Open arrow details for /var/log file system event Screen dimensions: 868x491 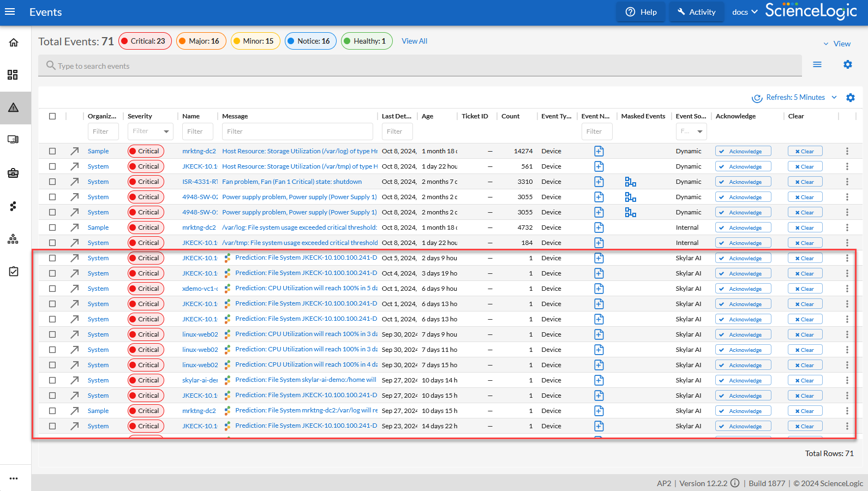75,227
